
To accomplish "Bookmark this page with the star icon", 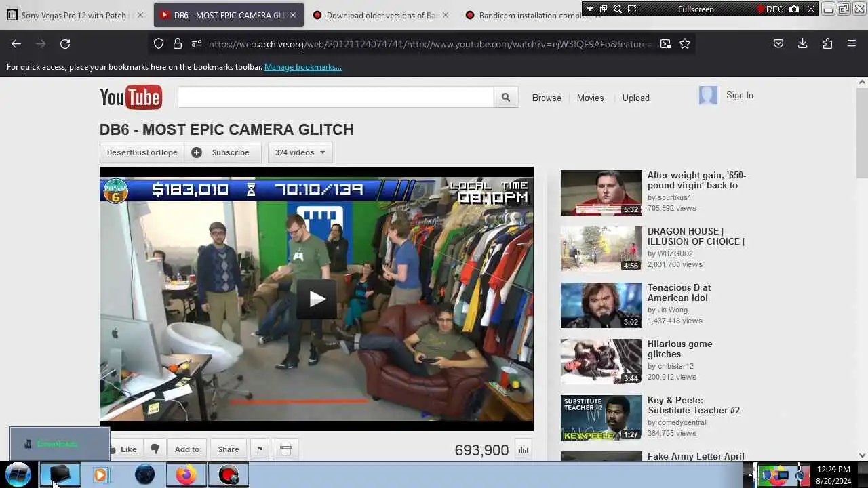I will click(x=685, y=43).
